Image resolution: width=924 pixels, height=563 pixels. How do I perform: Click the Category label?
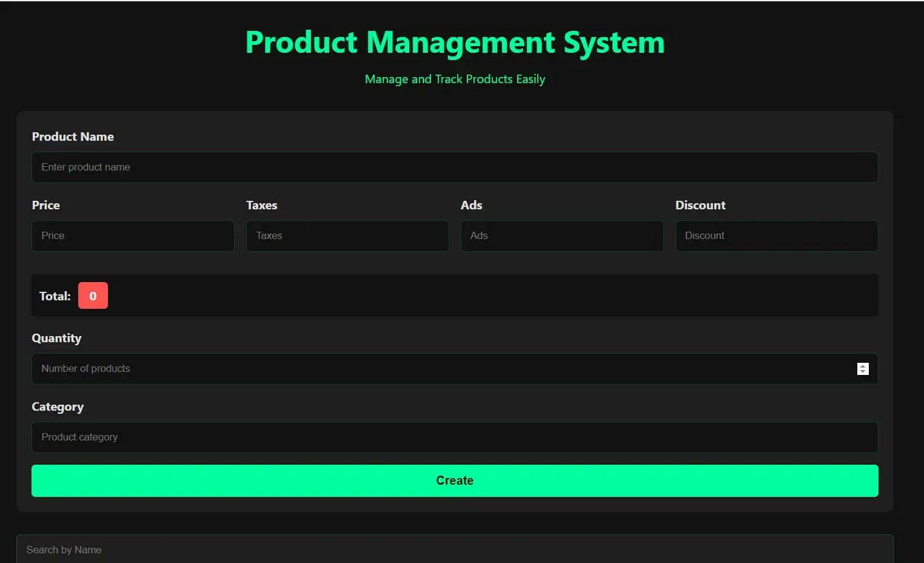58,407
